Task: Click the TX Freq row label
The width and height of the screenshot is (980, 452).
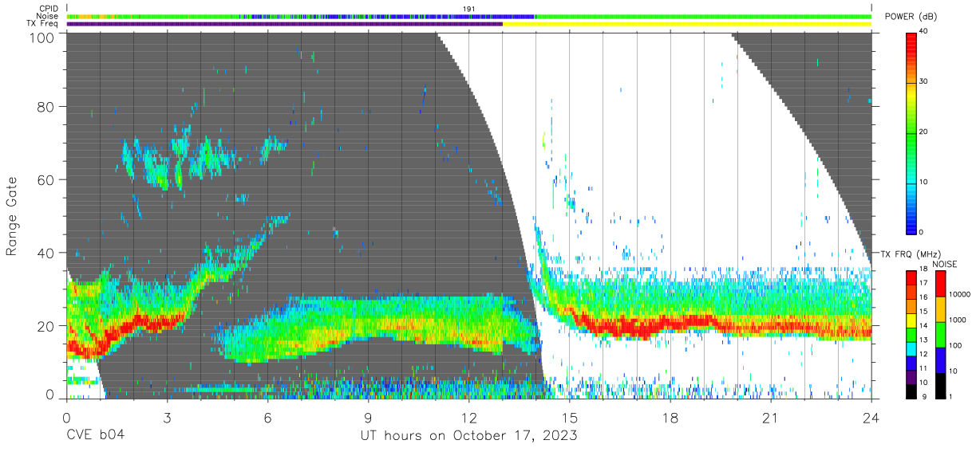Action: pyautogui.click(x=42, y=24)
